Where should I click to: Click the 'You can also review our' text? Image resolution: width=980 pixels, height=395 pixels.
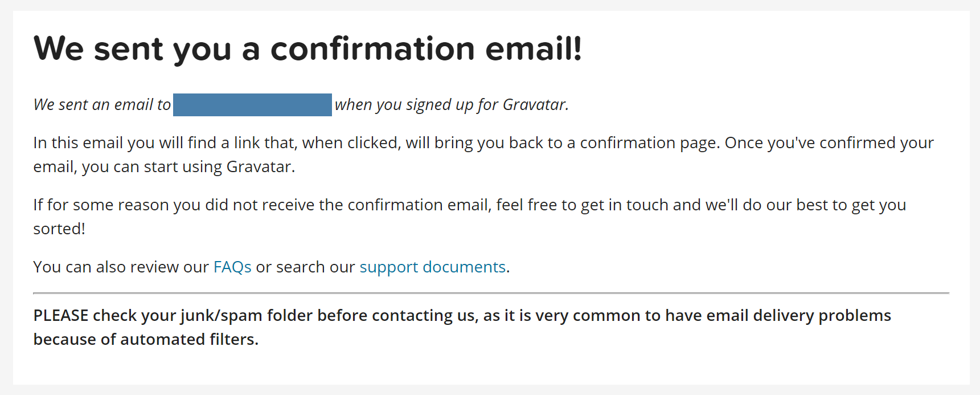point(121,267)
